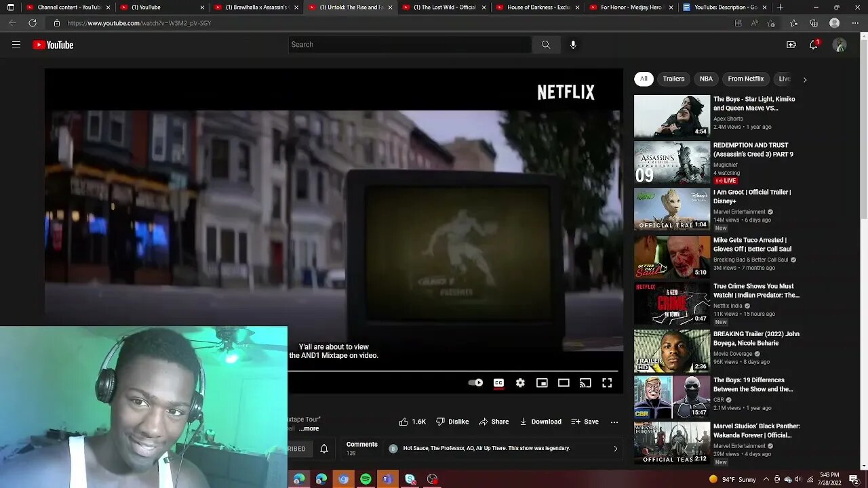Open I Am Groot Official Trailer thumbnail

pos(672,209)
